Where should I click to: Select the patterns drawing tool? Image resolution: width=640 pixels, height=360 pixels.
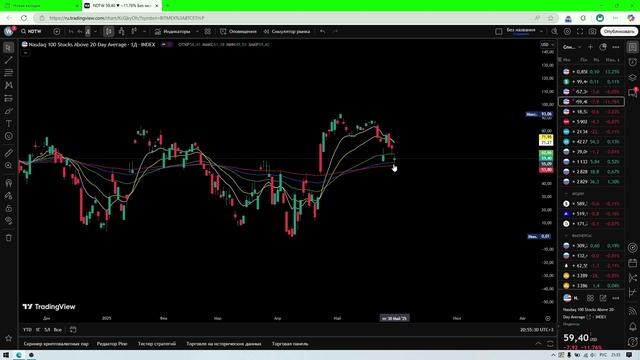click(8, 86)
